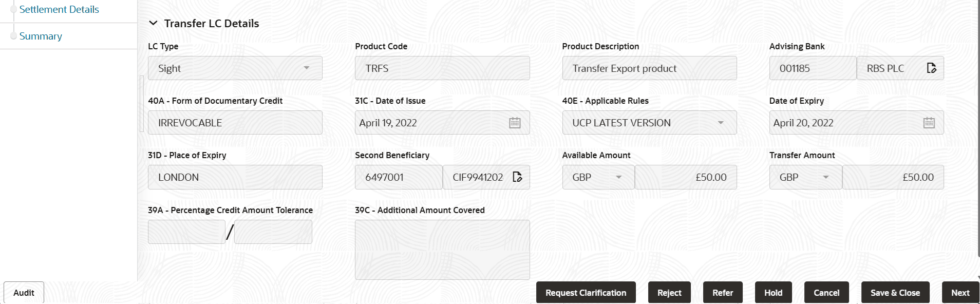Open the Available Amount currency dropdown
Image resolution: width=980 pixels, height=304 pixels.
click(620, 177)
